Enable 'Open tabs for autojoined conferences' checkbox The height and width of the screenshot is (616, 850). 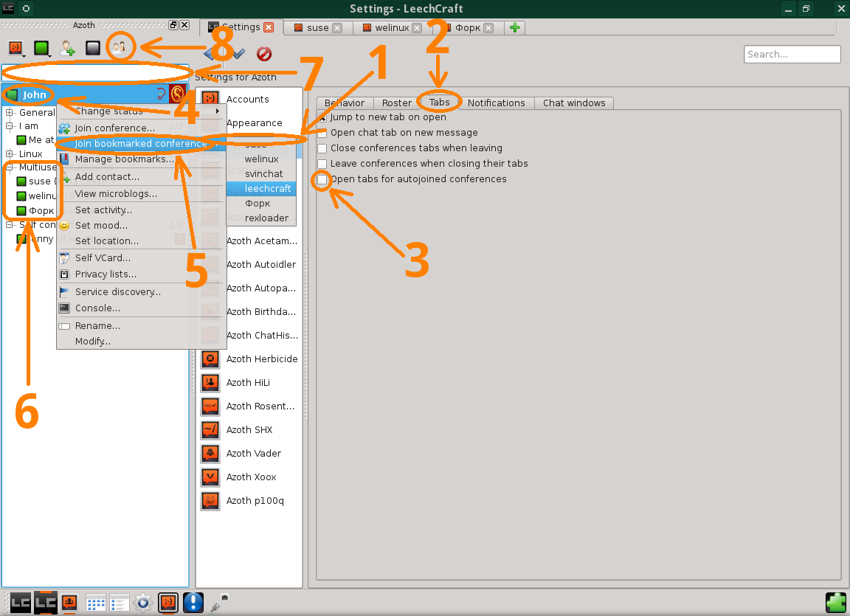322,179
